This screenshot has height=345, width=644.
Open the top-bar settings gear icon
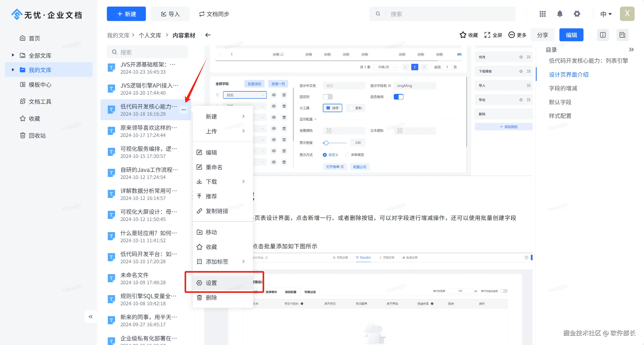577,14
